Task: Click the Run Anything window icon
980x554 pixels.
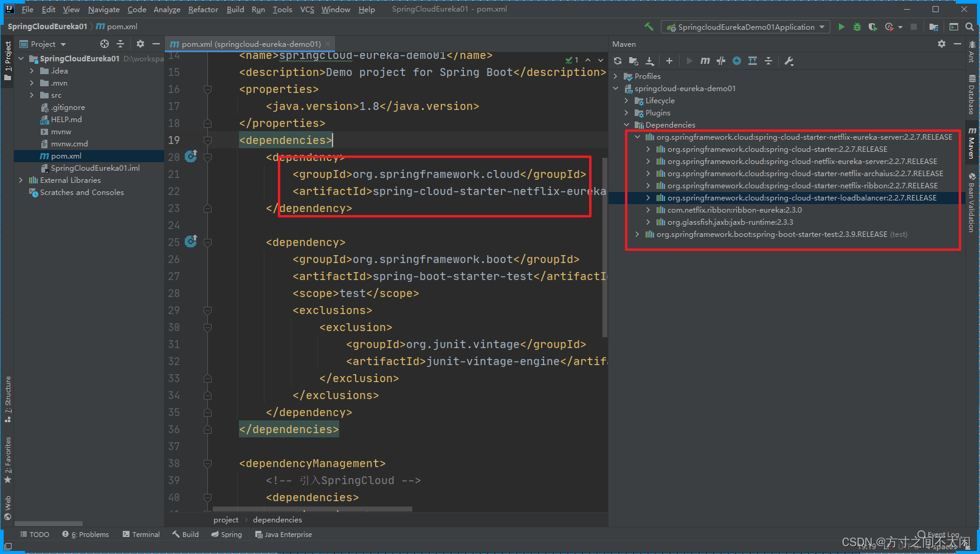Action: (x=954, y=27)
